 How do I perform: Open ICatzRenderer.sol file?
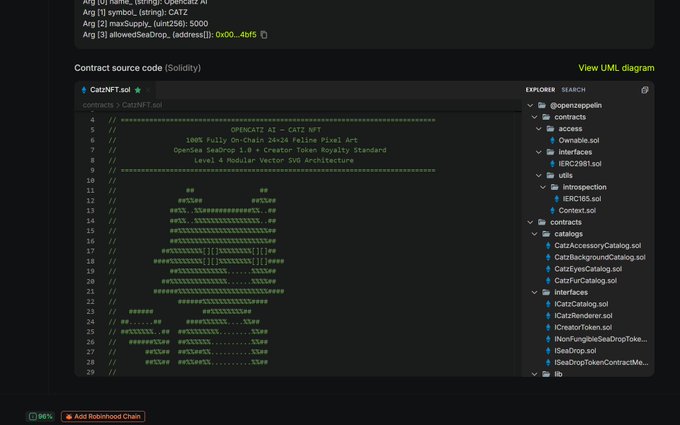point(583,316)
